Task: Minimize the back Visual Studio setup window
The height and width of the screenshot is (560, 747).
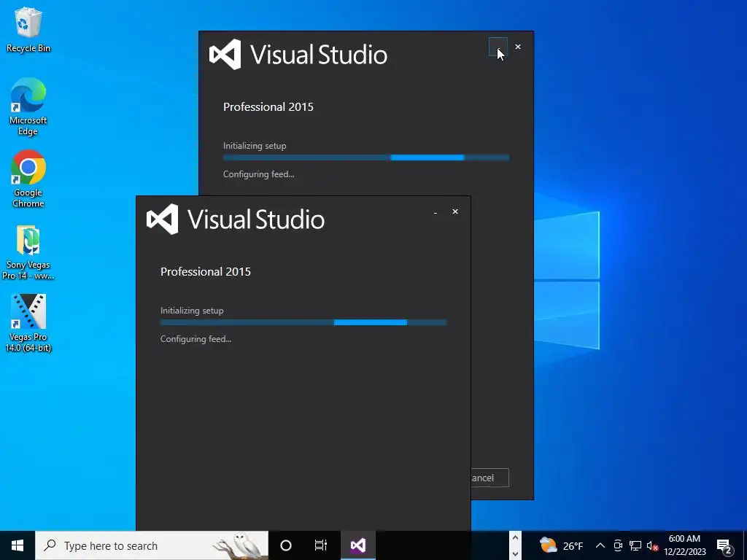Action: [x=498, y=47]
